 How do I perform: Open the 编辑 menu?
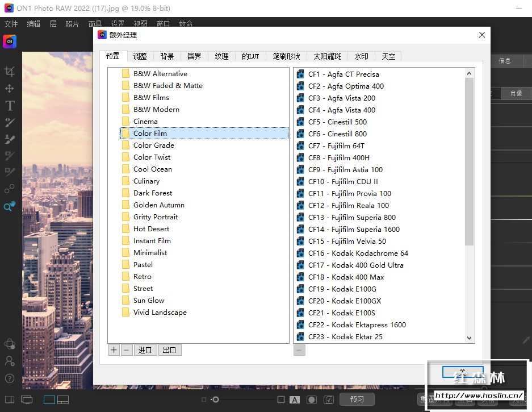click(33, 24)
